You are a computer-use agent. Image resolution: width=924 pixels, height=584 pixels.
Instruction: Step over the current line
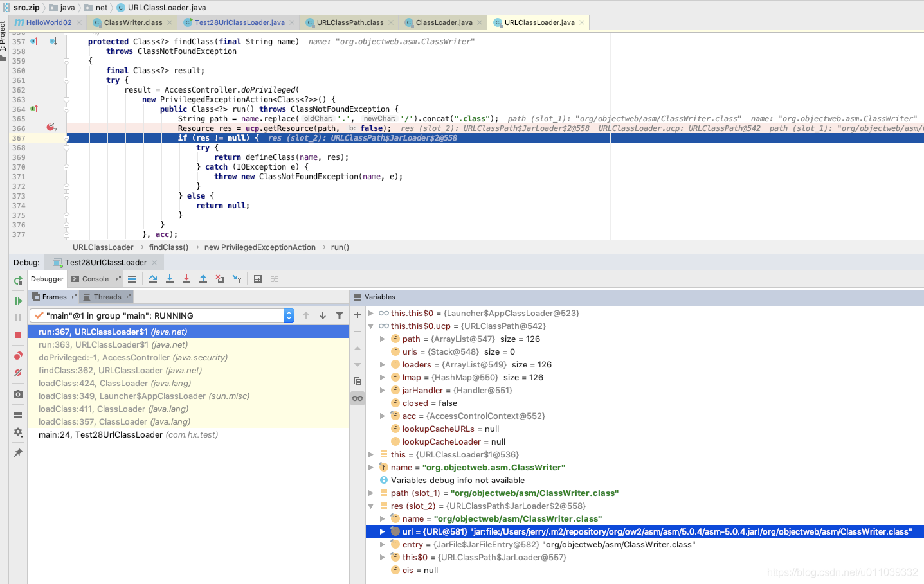tap(154, 278)
